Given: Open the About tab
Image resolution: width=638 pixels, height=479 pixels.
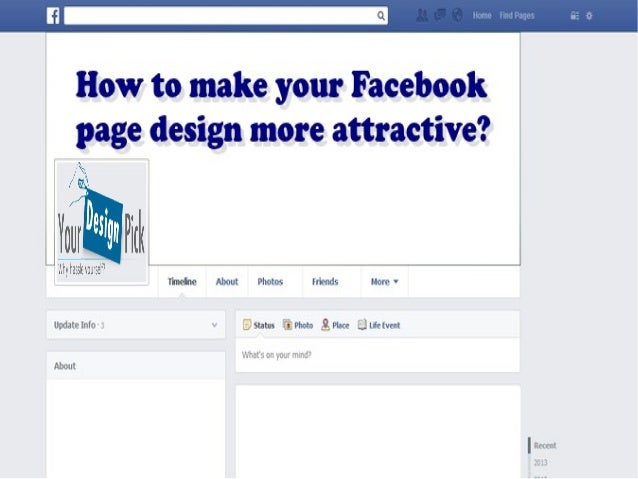Looking at the screenshot, I should point(227,282).
